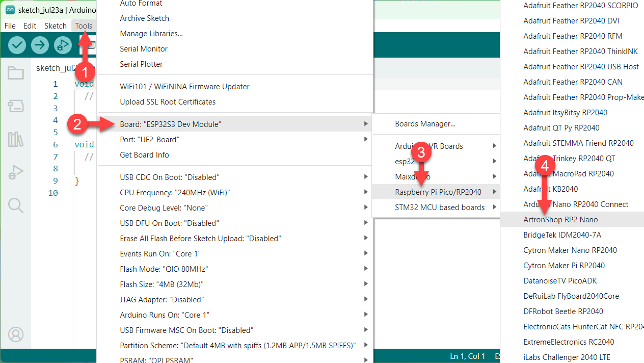The image size is (644, 363).
Task: Expand Core Debug Level option
Action: pyautogui.click(x=235, y=208)
